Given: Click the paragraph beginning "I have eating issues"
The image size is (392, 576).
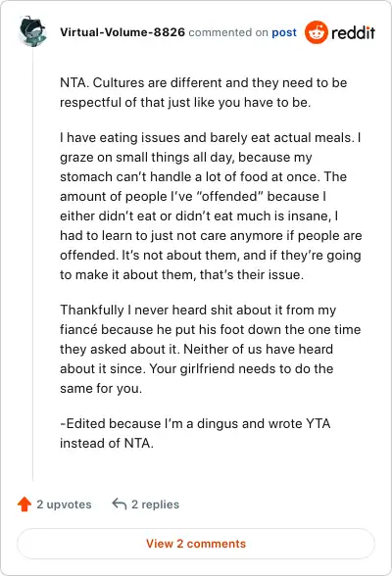Looking at the screenshot, I should (x=211, y=206).
